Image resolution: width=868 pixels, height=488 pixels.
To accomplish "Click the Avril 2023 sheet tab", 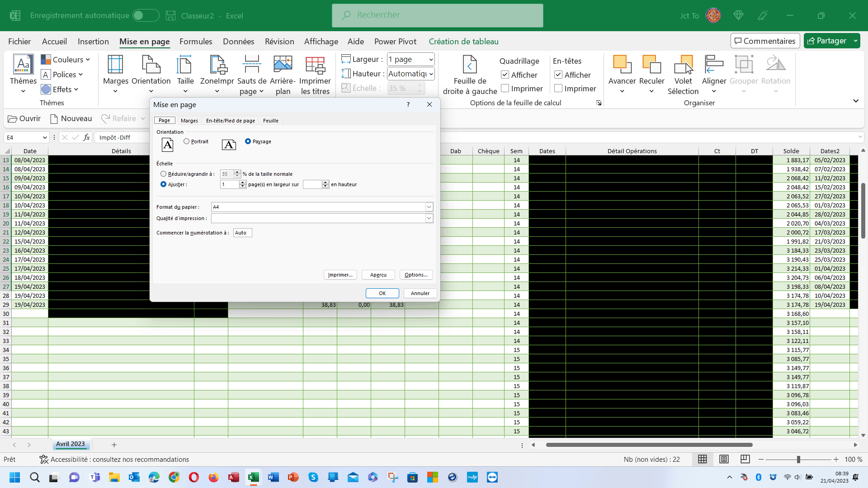I will pyautogui.click(x=70, y=444).
